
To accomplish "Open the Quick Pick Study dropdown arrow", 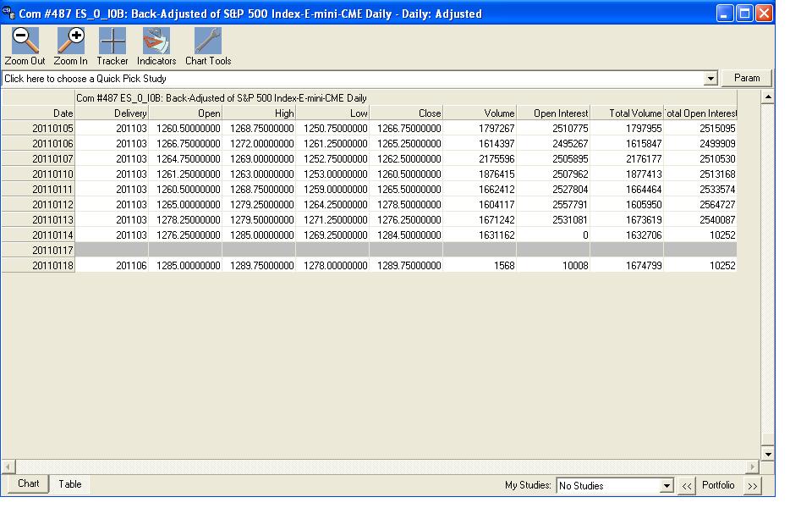I will [710, 78].
